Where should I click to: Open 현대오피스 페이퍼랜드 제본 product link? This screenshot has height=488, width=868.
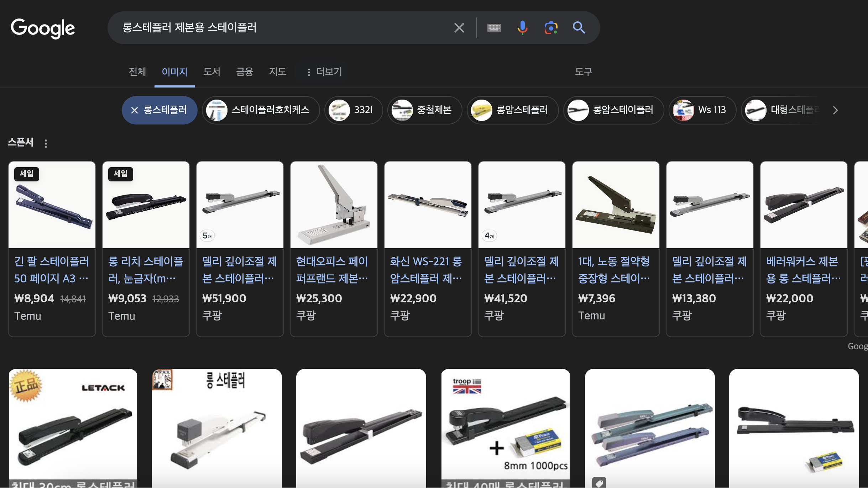click(333, 270)
